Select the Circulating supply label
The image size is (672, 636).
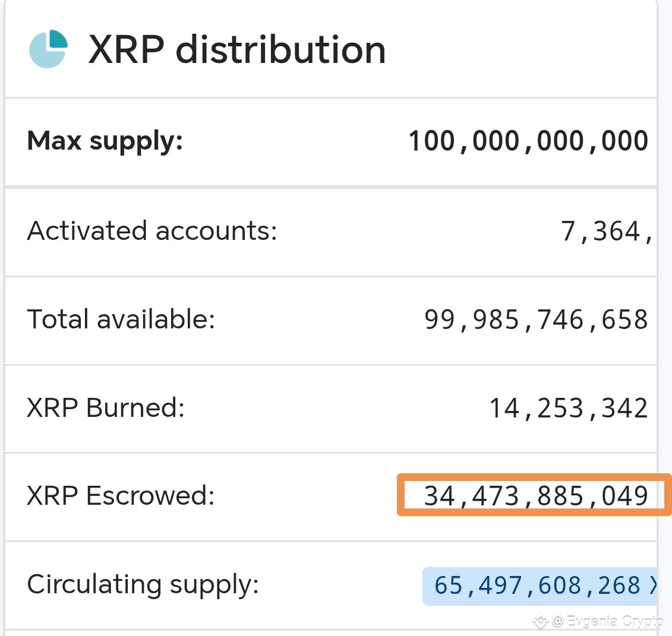143,584
